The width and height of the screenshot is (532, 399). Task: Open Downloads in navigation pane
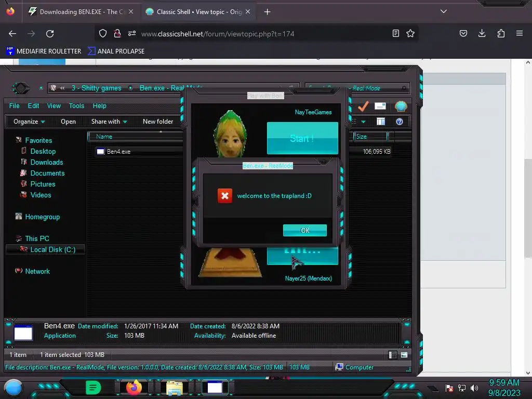pos(46,162)
